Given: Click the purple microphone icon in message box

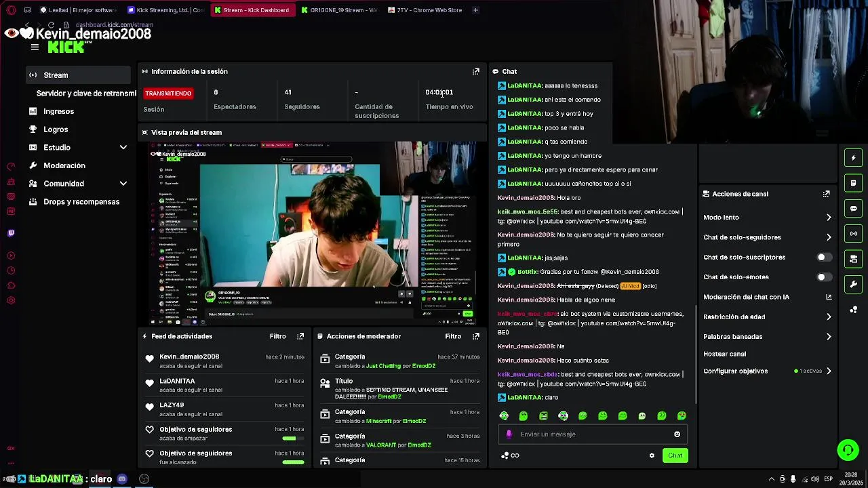Looking at the screenshot, I should point(509,434).
